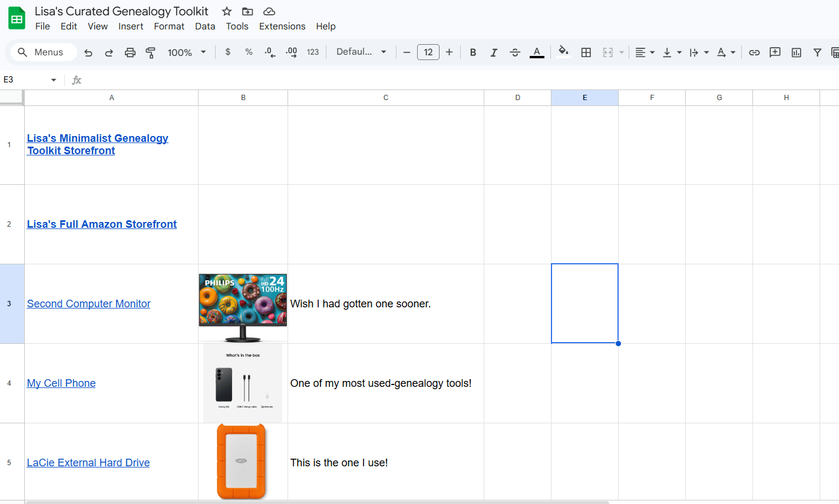Click the undo arrow icon
The height and width of the screenshot is (504, 839).
88,52
